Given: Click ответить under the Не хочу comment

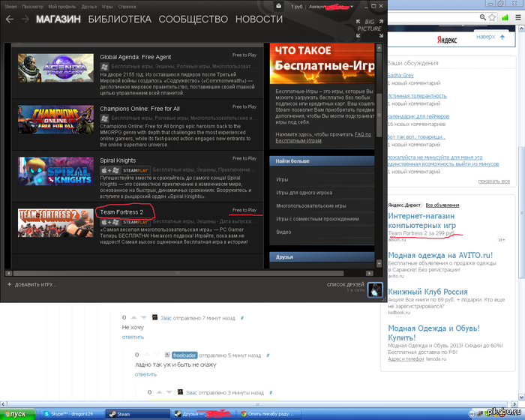Looking at the screenshot, I should coord(133,337).
